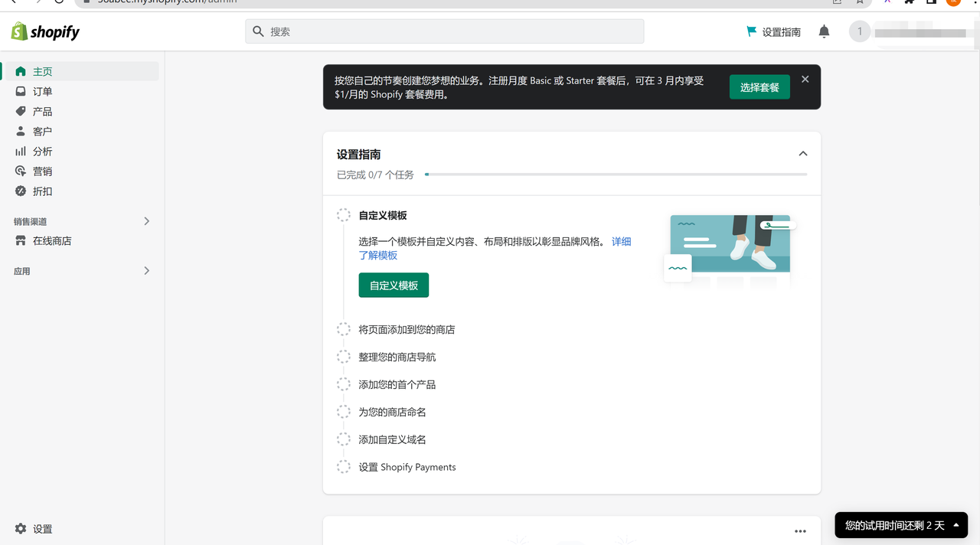Click the account avatar circle
The image size is (980, 545).
[860, 31]
